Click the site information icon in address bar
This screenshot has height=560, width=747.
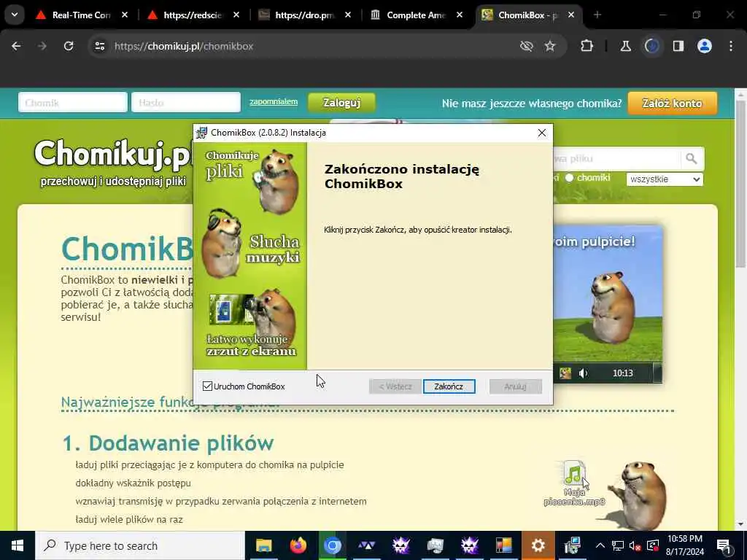(x=99, y=46)
